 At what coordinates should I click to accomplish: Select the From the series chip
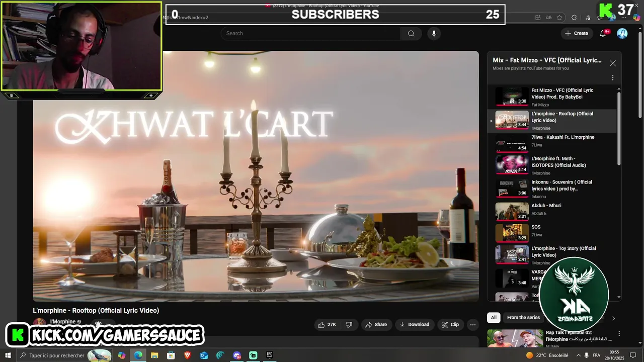tap(523, 318)
